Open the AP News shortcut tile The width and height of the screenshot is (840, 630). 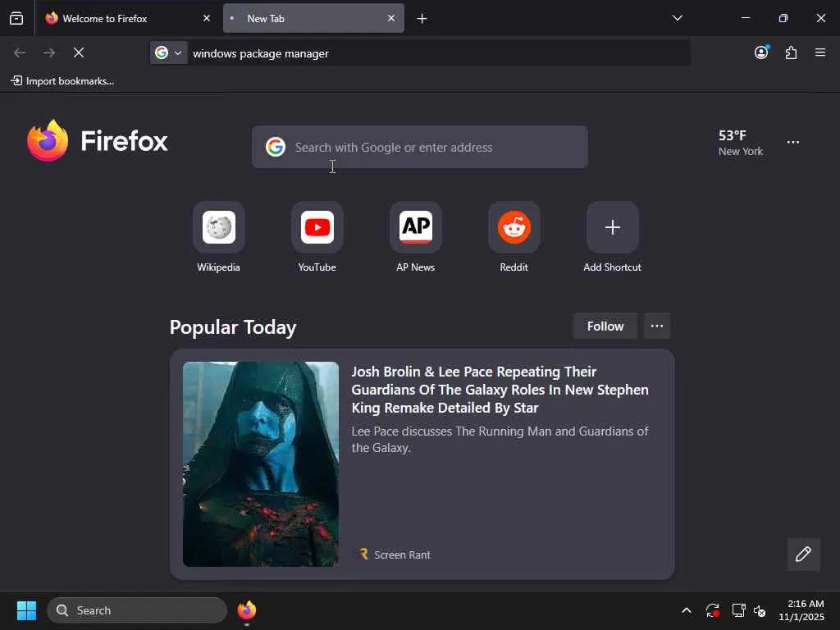pyautogui.click(x=416, y=227)
